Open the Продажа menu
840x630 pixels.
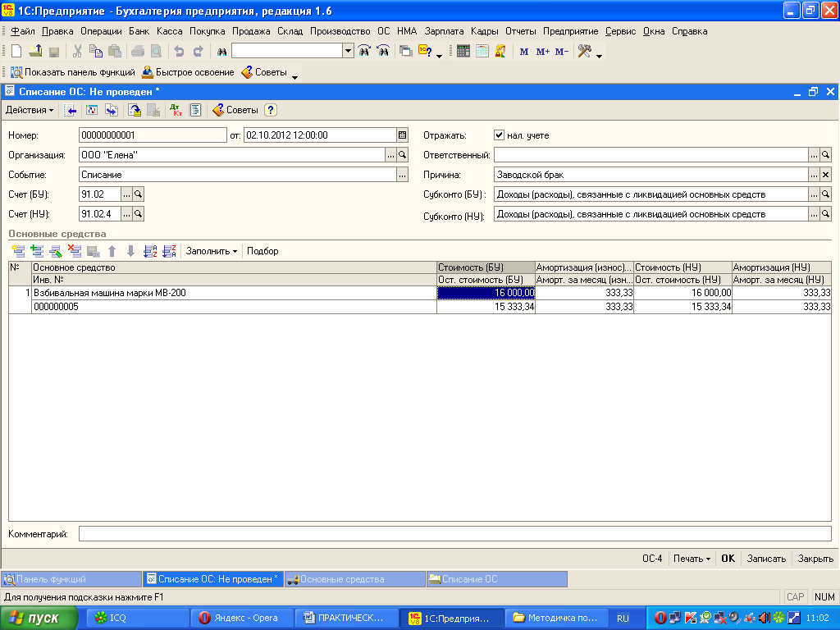pyautogui.click(x=251, y=31)
